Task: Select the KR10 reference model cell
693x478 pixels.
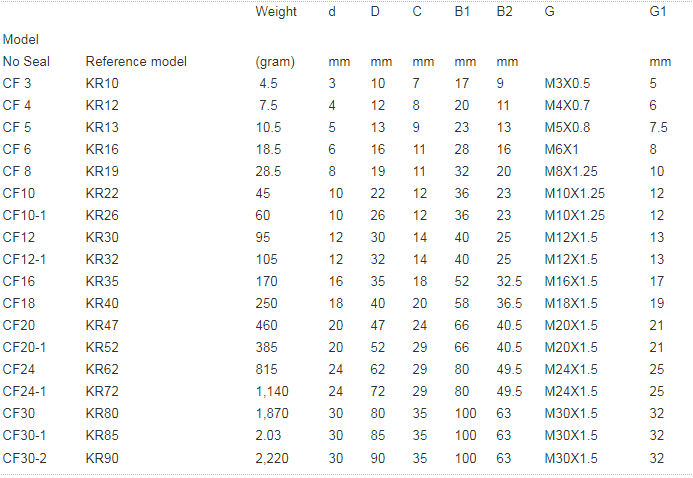Action: click(102, 83)
